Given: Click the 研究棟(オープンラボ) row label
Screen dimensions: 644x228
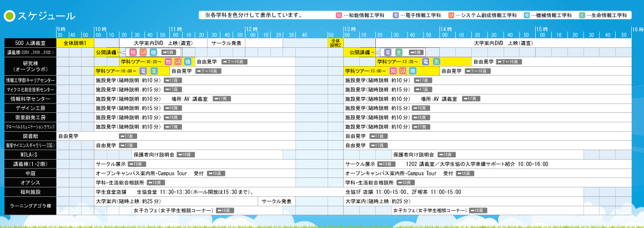Looking at the screenshot, I should click(29, 66).
